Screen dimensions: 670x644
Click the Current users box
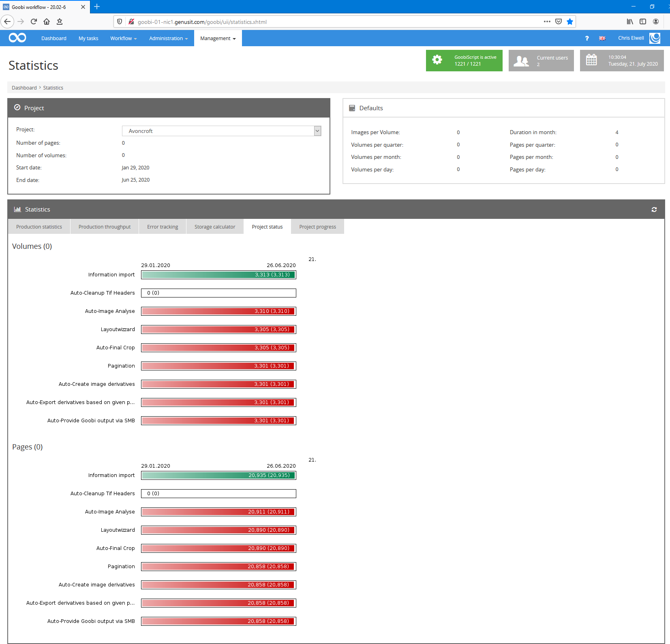pyautogui.click(x=541, y=60)
